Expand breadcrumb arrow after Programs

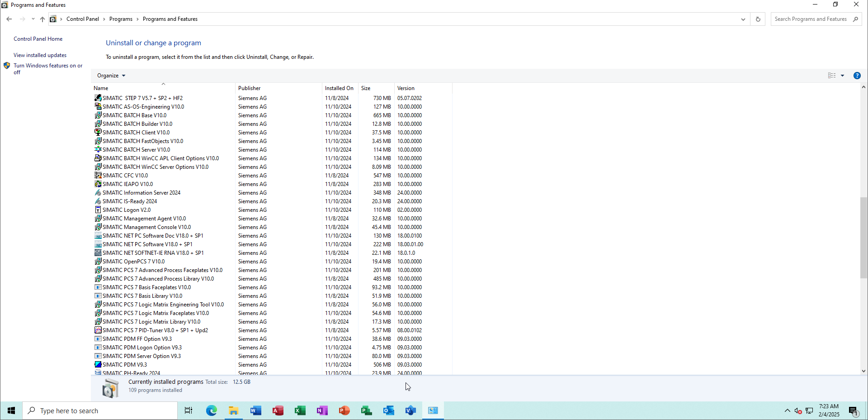tap(137, 19)
